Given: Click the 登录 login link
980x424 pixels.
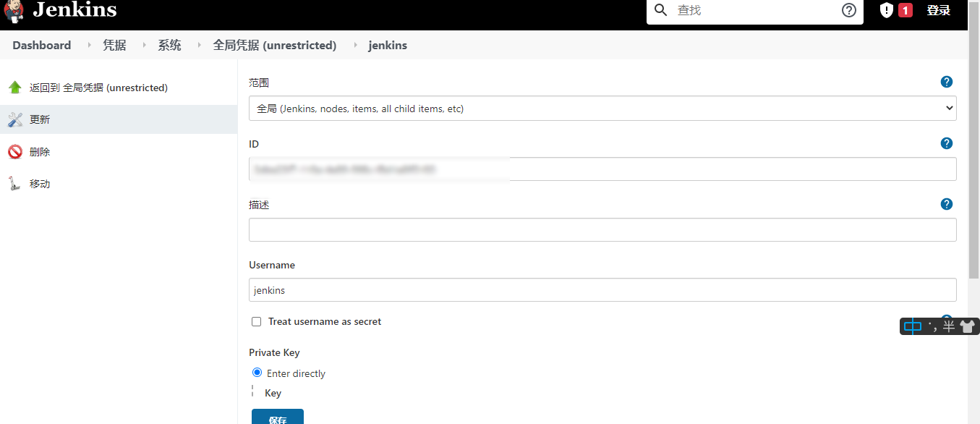Looking at the screenshot, I should (x=938, y=10).
